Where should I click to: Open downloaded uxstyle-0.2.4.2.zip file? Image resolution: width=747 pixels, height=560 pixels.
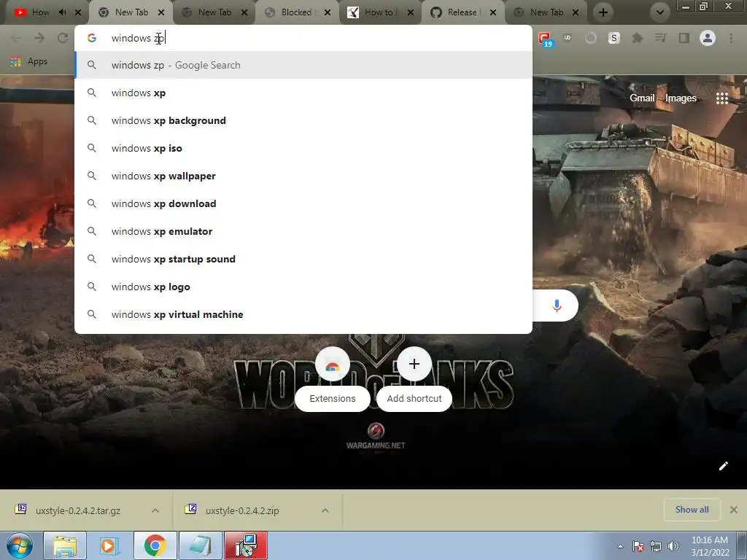pyautogui.click(x=242, y=510)
